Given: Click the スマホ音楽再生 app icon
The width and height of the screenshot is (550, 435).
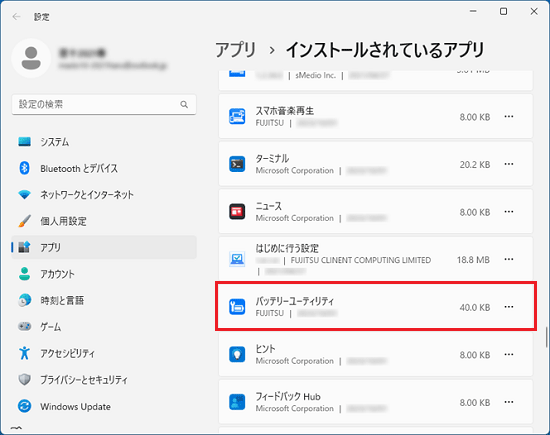Looking at the screenshot, I should 237,116.
